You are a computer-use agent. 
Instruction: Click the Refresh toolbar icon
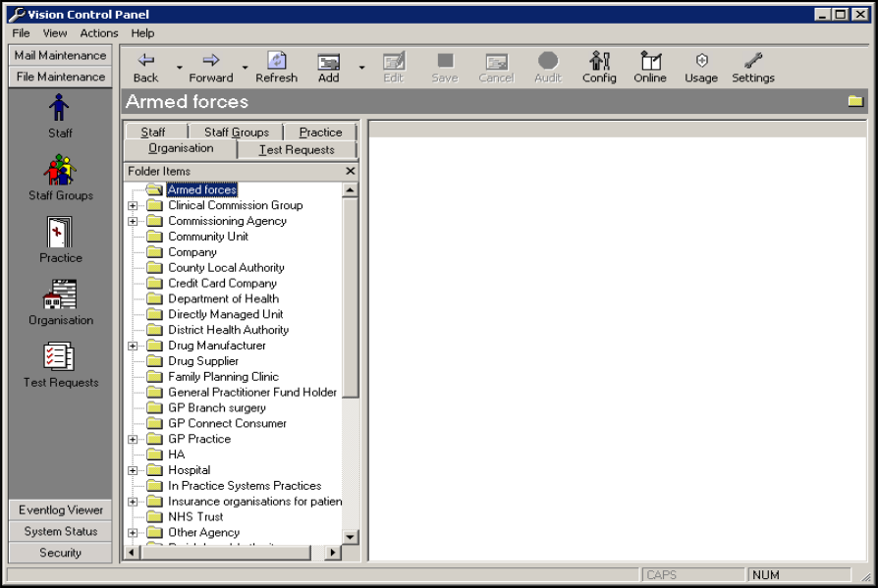click(276, 62)
